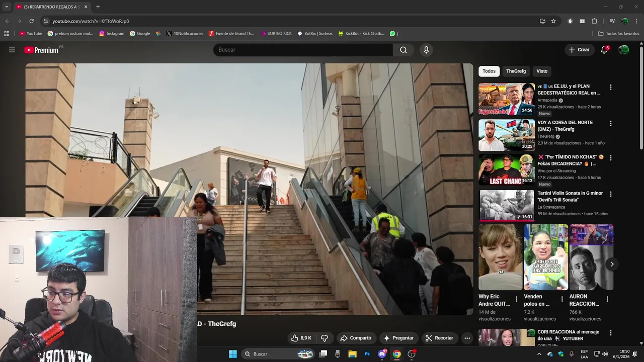Screen dimensions: 644x362
Task: Open Chrome three-dot menu
Action: pos(636,21)
